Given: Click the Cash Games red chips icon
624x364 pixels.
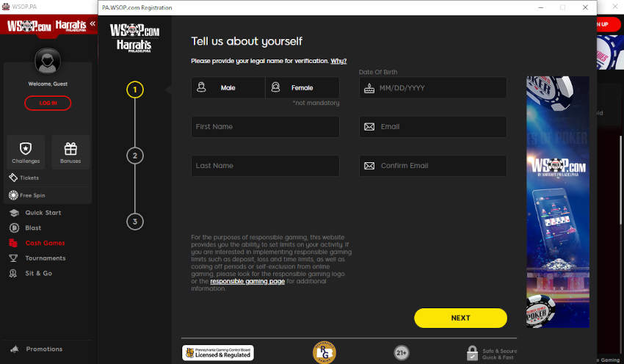Looking at the screenshot, I should [x=13, y=243].
